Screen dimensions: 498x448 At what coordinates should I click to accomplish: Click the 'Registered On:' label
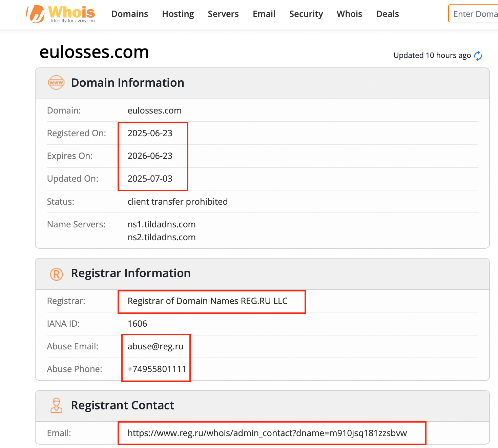point(77,133)
